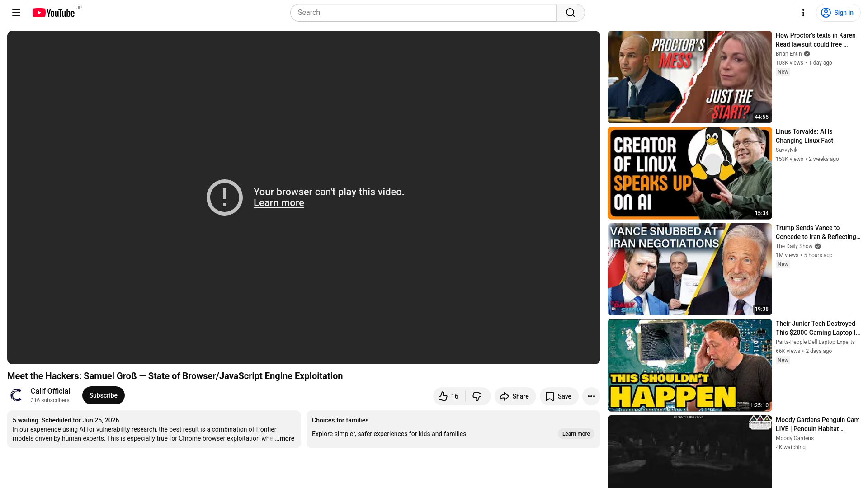Screen dimensions: 868x488
Task: Open 'Their Junior Tech Destroyed' video title
Action: (x=818, y=328)
